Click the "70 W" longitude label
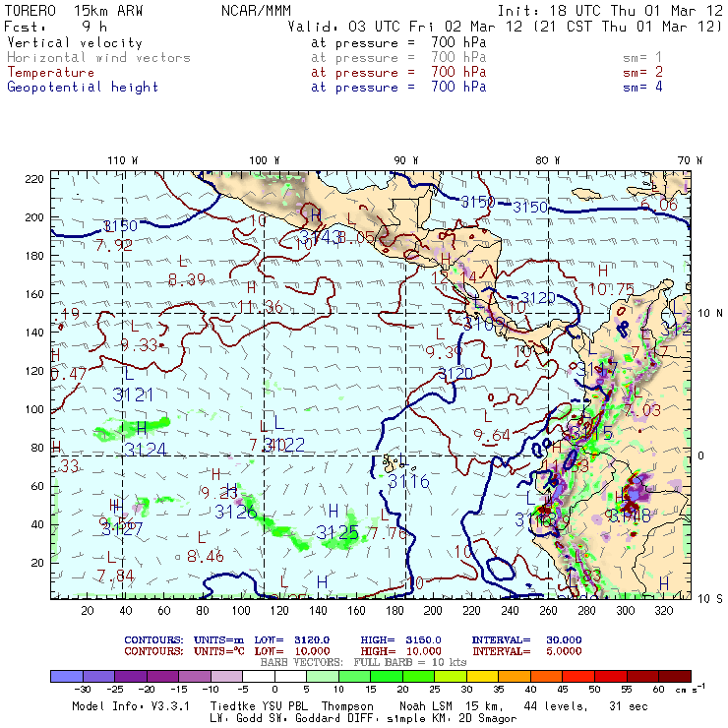 pos(690,160)
